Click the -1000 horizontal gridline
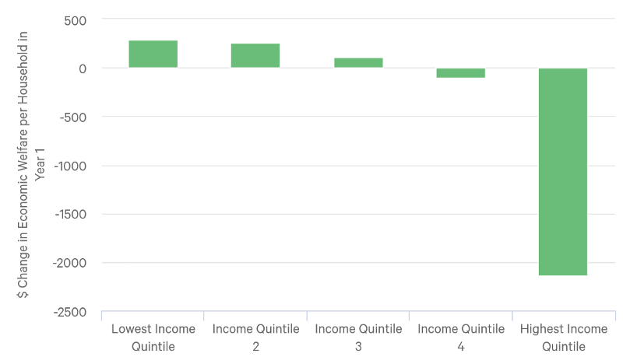 coord(358,166)
